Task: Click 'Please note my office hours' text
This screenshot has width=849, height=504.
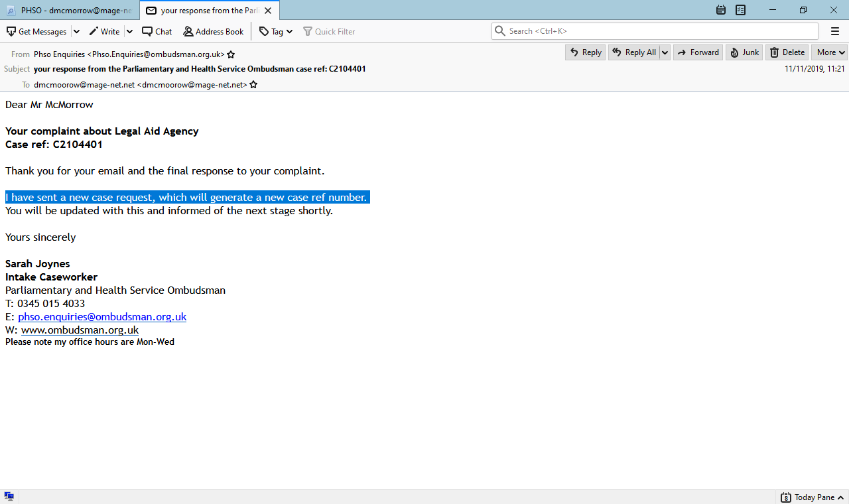Action: [90, 342]
